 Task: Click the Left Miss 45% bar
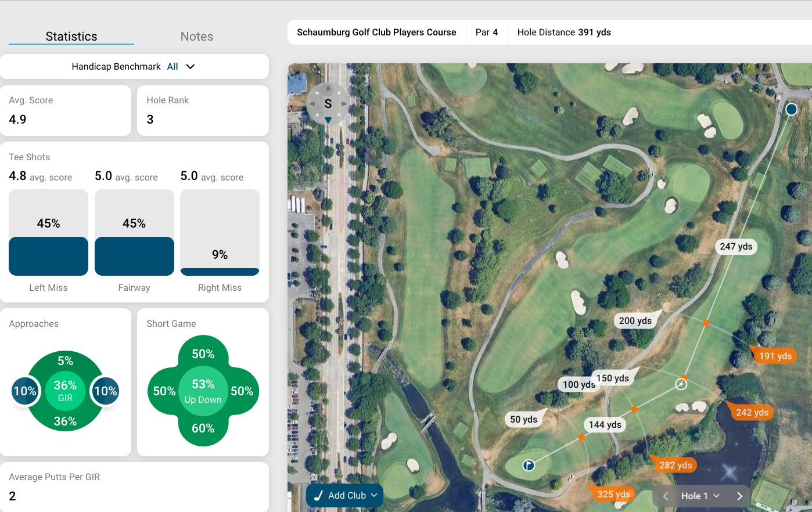point(48,256)
